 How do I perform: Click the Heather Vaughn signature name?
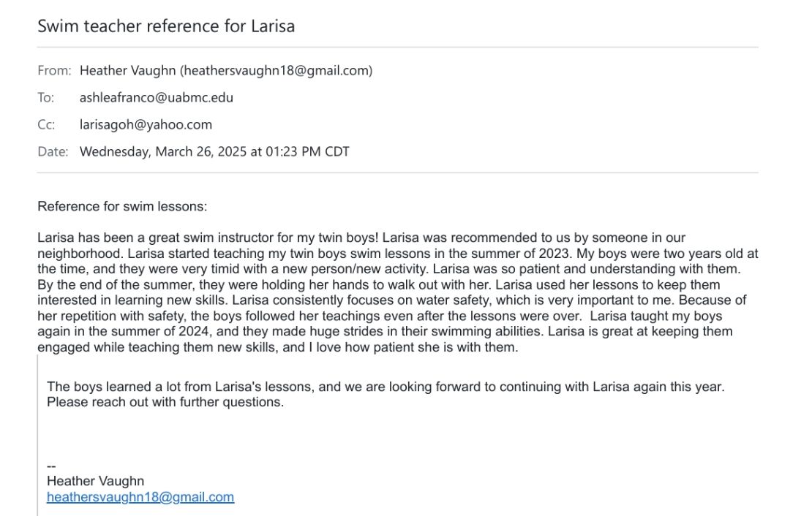click(x=95, y=481)
